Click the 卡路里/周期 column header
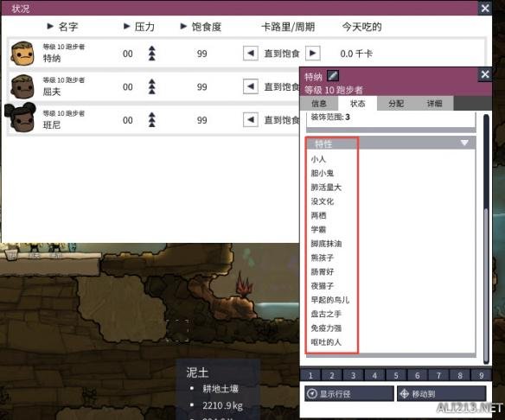Image resolution: width=505 pixels, height=420 pixels. [x=288, y=27]
